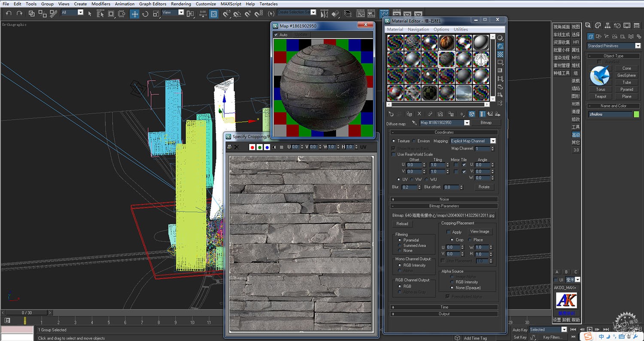Screen dimensions: 644x341
Task: Expand the Noise rollout
Action: click(x=444, y=199)
